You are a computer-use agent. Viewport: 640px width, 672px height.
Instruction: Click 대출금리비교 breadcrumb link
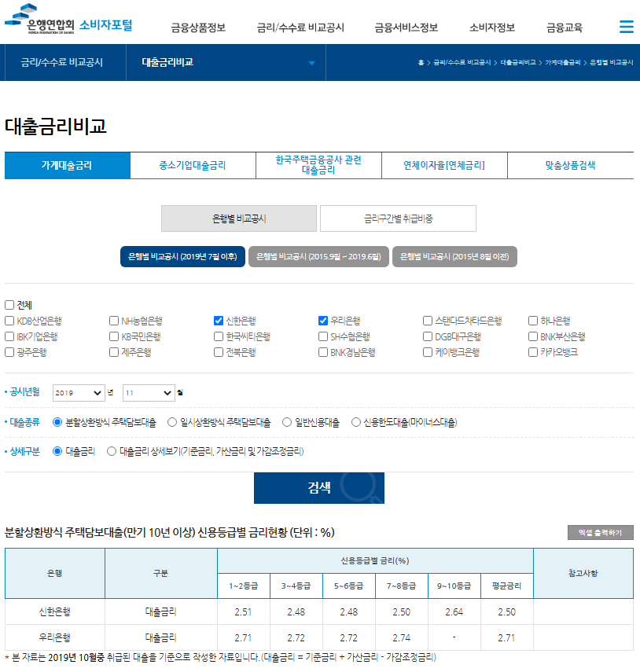(518, 63)
